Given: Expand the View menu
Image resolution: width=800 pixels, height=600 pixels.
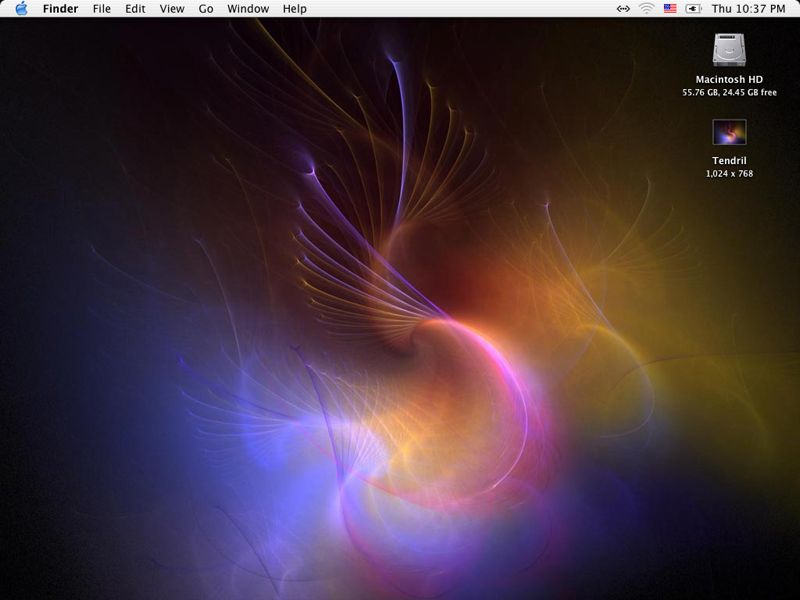Looking at the screenshot, I should [172, 9].
